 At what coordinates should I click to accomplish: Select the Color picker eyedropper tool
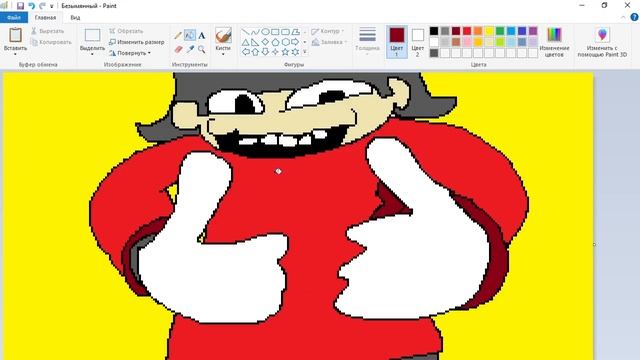pyautogui.click(x=190, y=49)
